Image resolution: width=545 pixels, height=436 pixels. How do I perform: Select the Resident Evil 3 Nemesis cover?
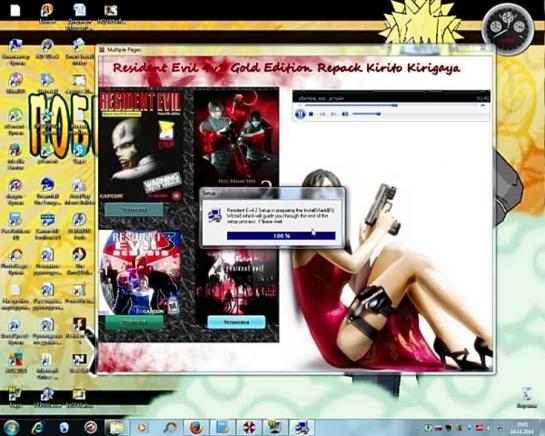[140, 272]
